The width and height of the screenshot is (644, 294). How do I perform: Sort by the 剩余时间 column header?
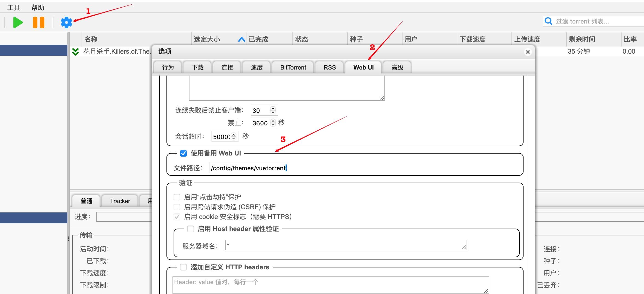594,39
